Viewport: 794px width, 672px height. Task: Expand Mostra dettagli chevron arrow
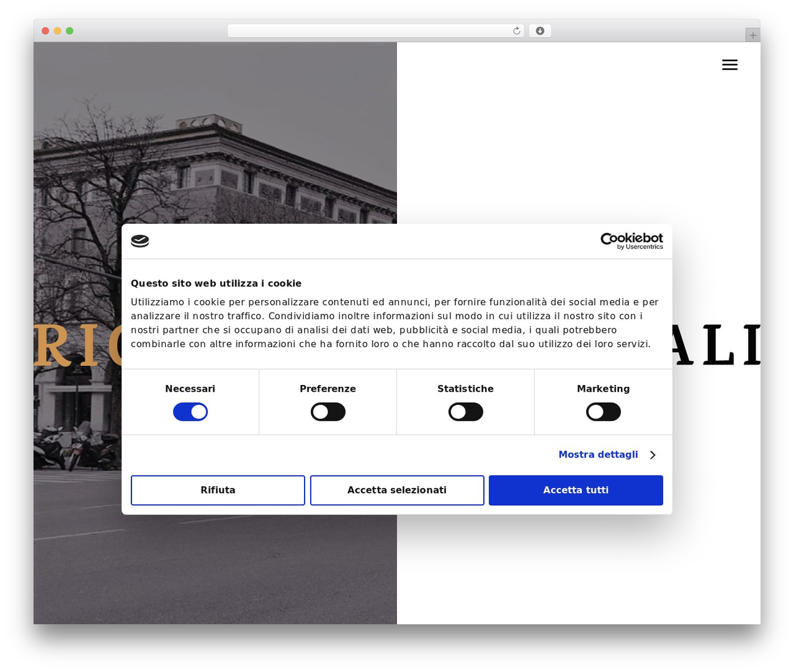click(653, 455)
